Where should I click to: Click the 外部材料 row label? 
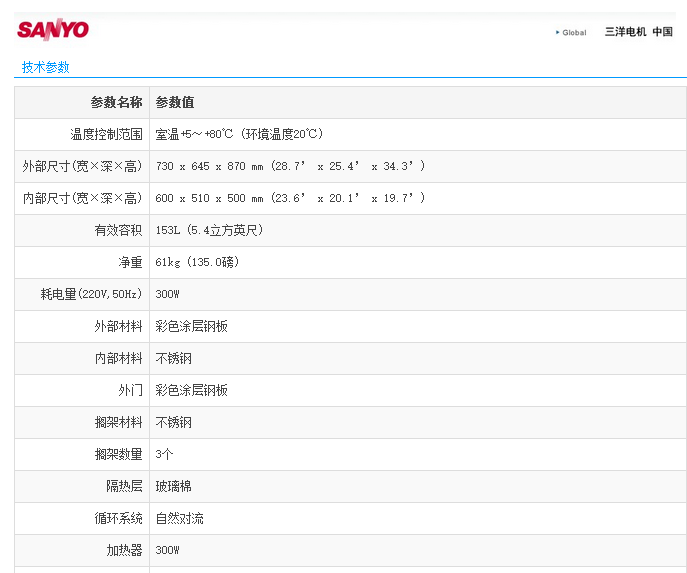tap(118, 326)
